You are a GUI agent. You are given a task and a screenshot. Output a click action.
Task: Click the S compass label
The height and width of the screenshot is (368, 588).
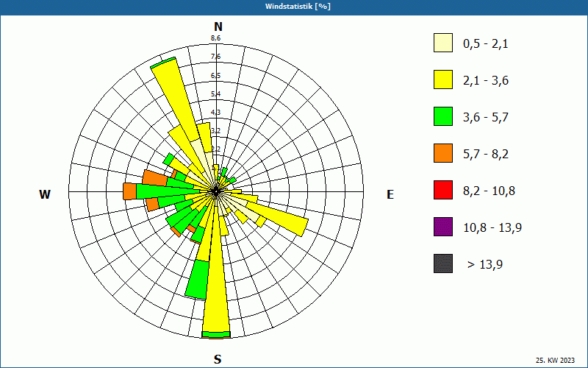[x=218, y=360]
